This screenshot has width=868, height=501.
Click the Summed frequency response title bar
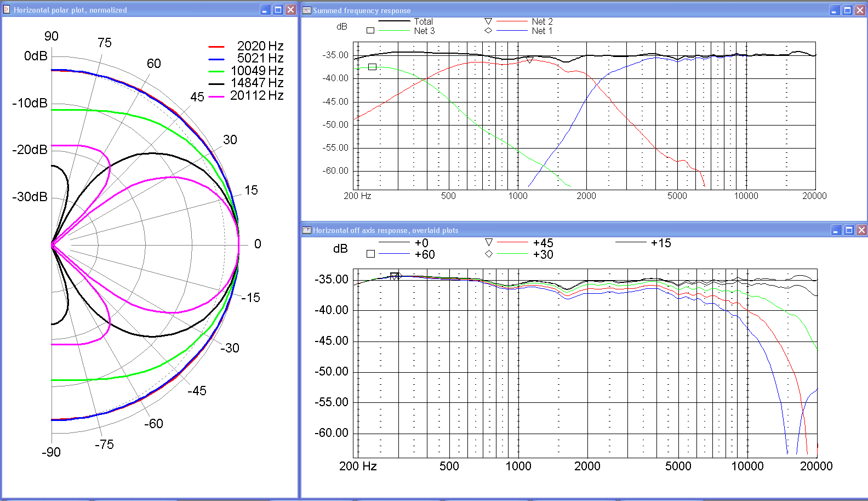click(548, 10)
